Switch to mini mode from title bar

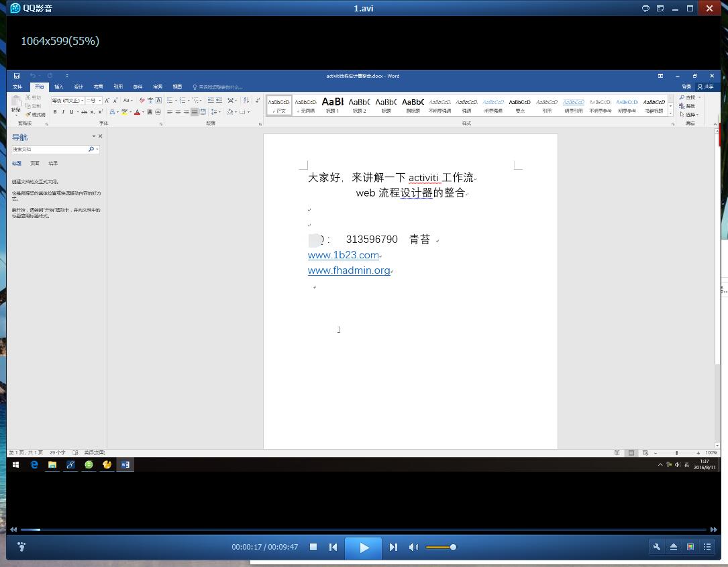pyautogui.click(x=660, y=9)
